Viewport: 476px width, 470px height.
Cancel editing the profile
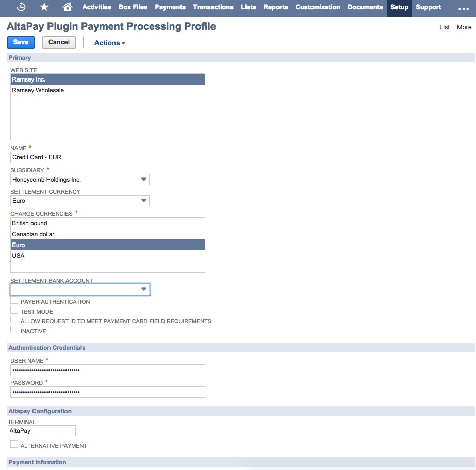tap(58, 42)
